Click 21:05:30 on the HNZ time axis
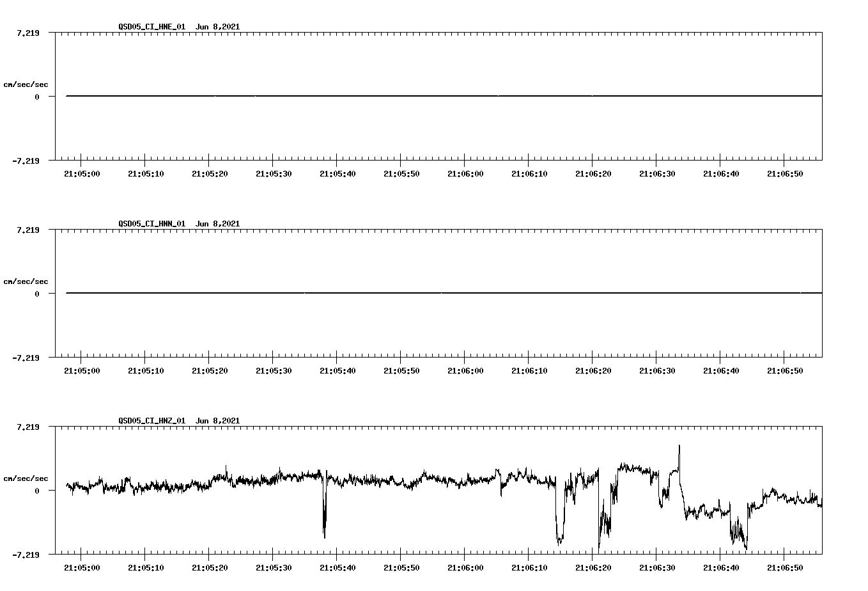This screenshot has height=591, width=868. point(274,567)
